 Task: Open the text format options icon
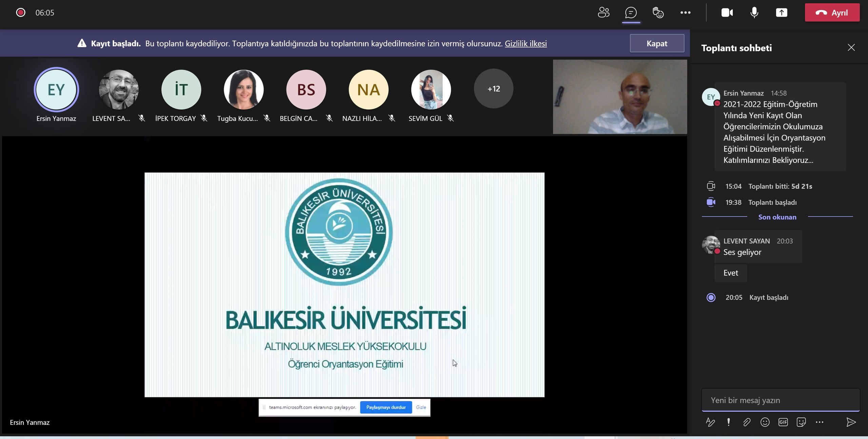[x=710, y=422]
